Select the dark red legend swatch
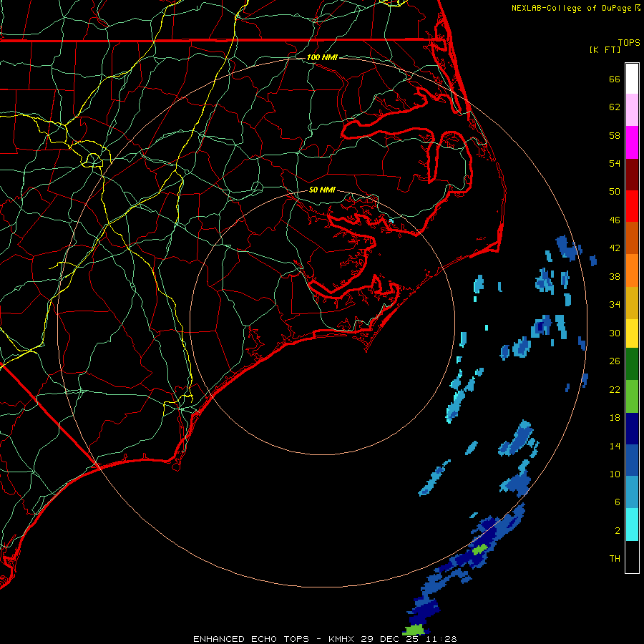 632,174
